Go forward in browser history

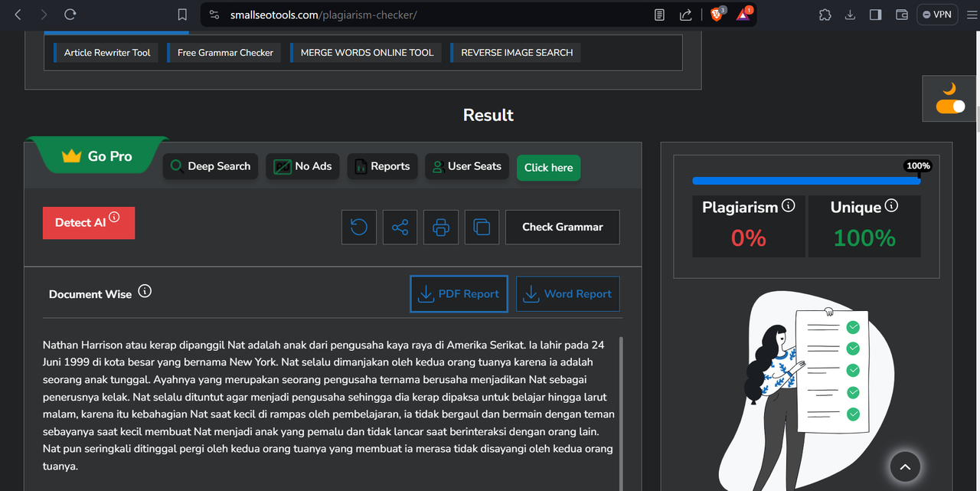point(44,15)
